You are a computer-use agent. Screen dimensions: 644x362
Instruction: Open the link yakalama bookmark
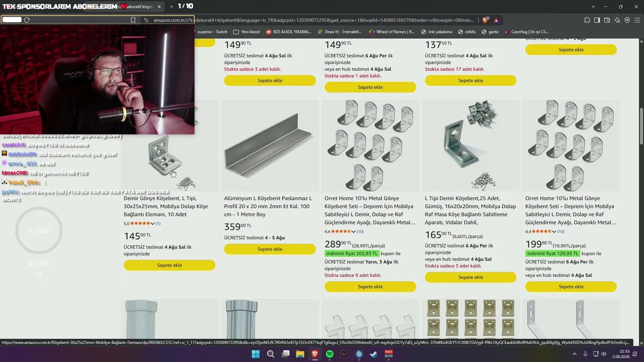click(436, 32)
